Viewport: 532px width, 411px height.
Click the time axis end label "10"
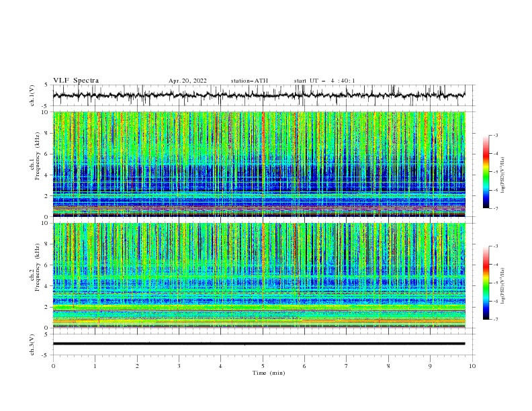pos(472,366)
